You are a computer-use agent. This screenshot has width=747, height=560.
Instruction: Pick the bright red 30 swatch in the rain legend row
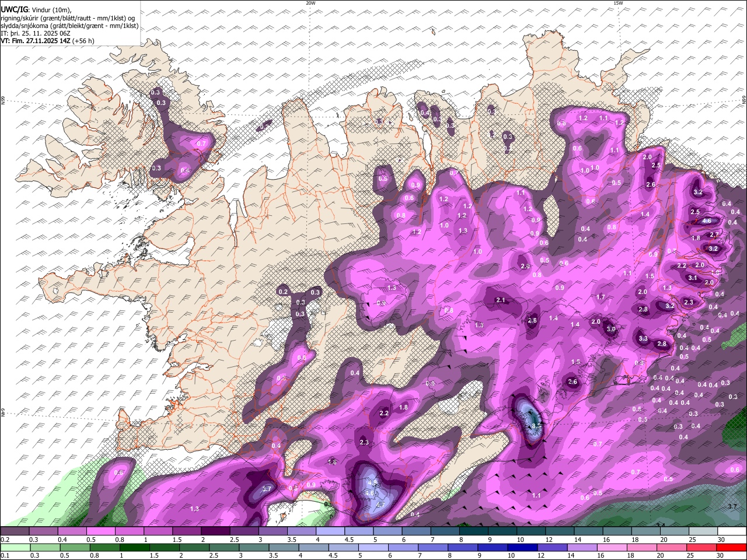point(731,547)
